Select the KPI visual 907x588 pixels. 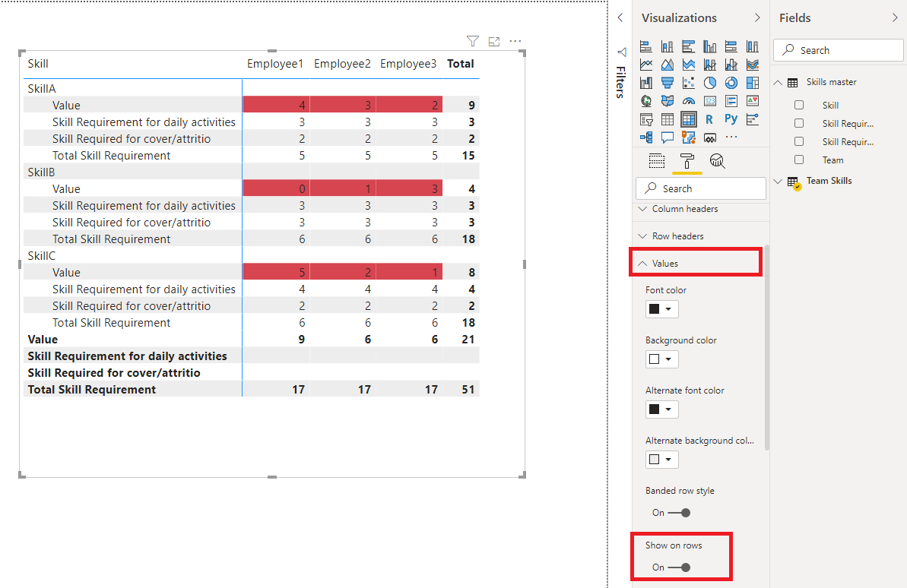(x=753, y=101)
